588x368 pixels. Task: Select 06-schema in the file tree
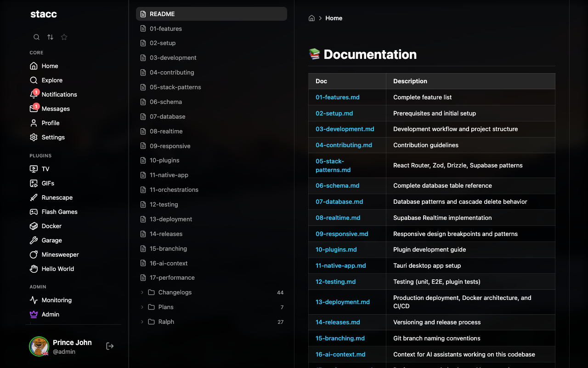(x=165, y=102)
